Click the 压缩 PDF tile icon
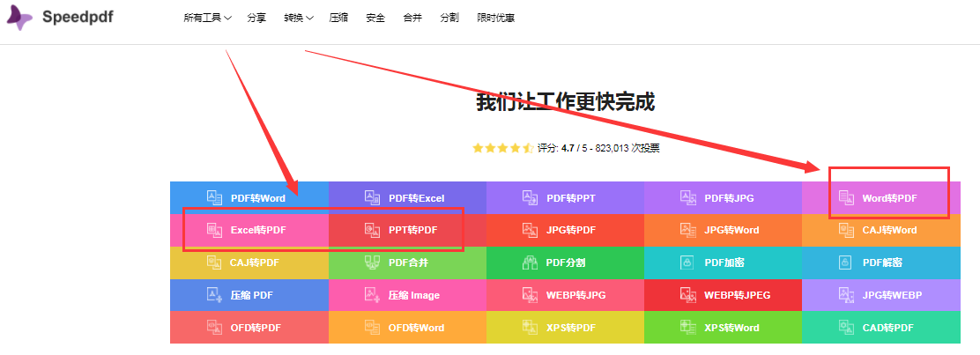 [x=214, y=295]
